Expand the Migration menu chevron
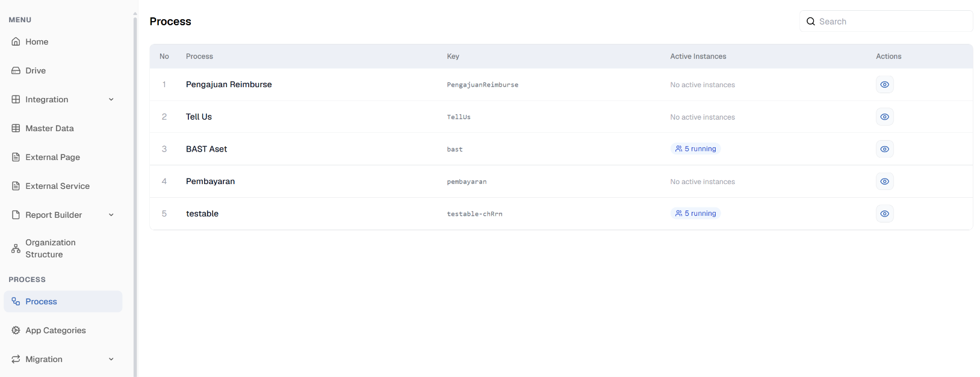Screen dimensions: 980x377 pos(111,359)
